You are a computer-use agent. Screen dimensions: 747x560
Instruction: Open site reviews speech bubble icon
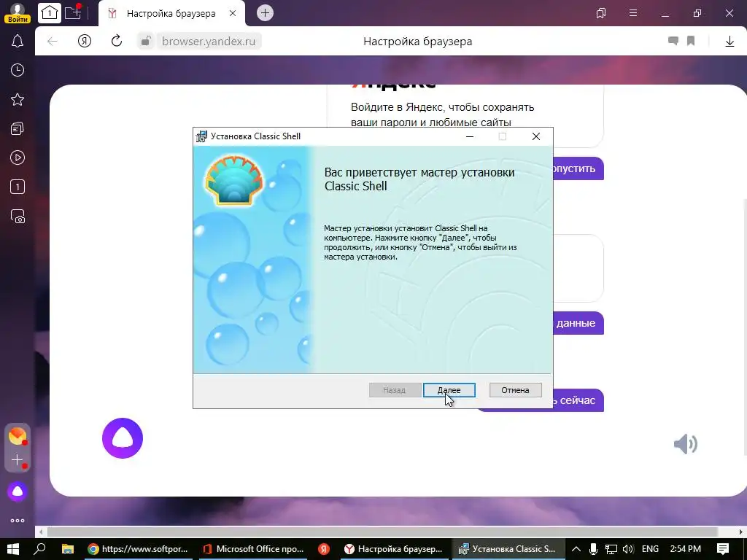pyautogui.click(x=673, y=41)
